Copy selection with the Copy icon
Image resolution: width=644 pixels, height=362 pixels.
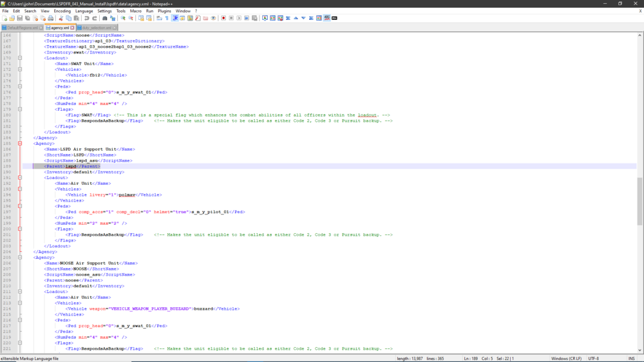pyautogui.click(x=69, y=18)
